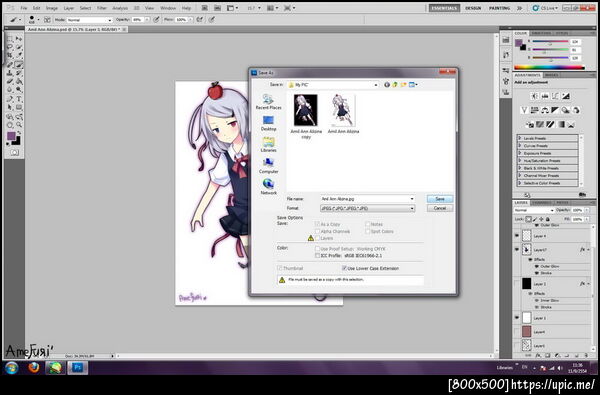Select the Pen tool
Screen dimensions: 600x395
click(10, 99)
